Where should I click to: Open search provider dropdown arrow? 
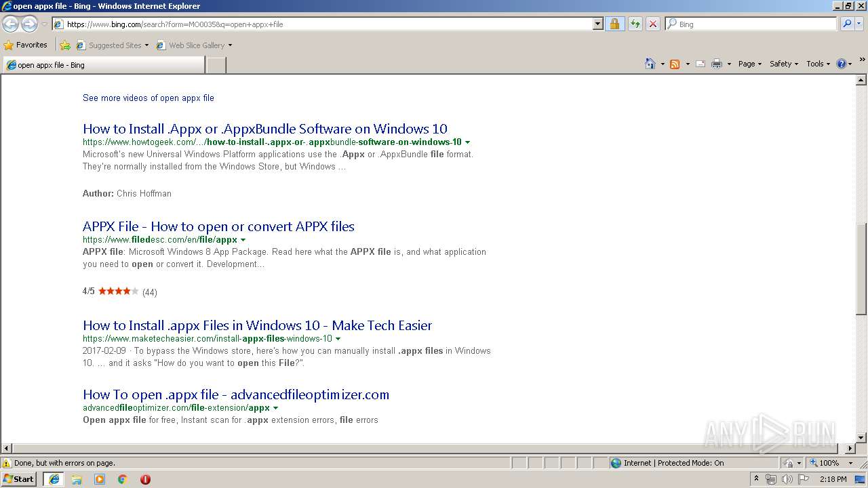(x=859, y=24)
